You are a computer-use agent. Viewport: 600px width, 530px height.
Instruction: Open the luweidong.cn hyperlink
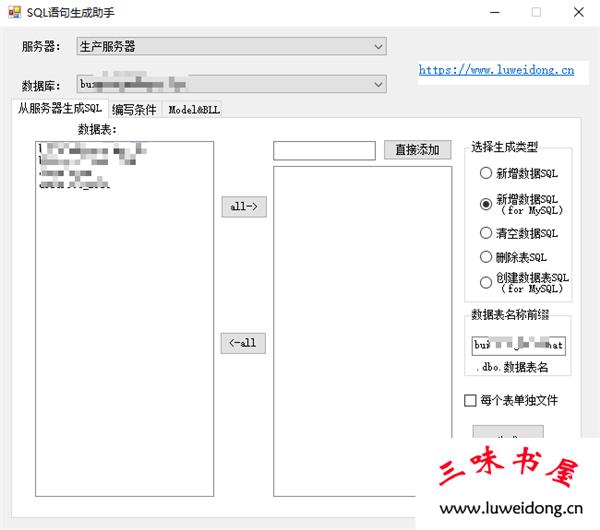[x=496, y=70]
